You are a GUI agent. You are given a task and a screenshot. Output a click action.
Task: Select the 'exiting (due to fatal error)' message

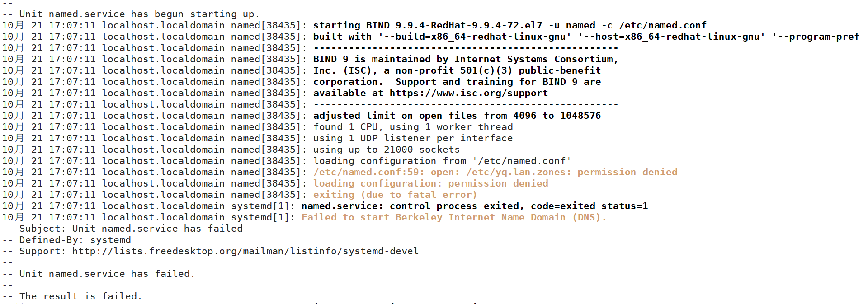(x=395, y=195)
